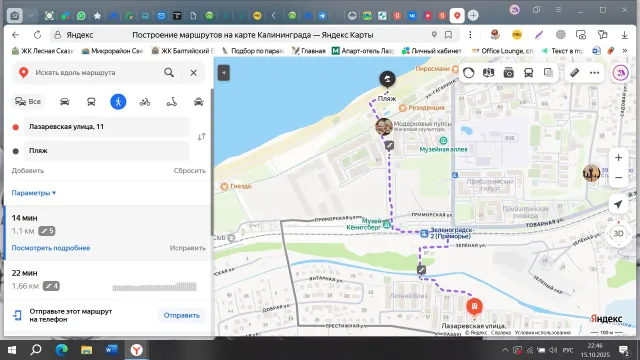
Task: Open the 'Подбор по параметрам' bookmark
Action: (x=253, y=51)
